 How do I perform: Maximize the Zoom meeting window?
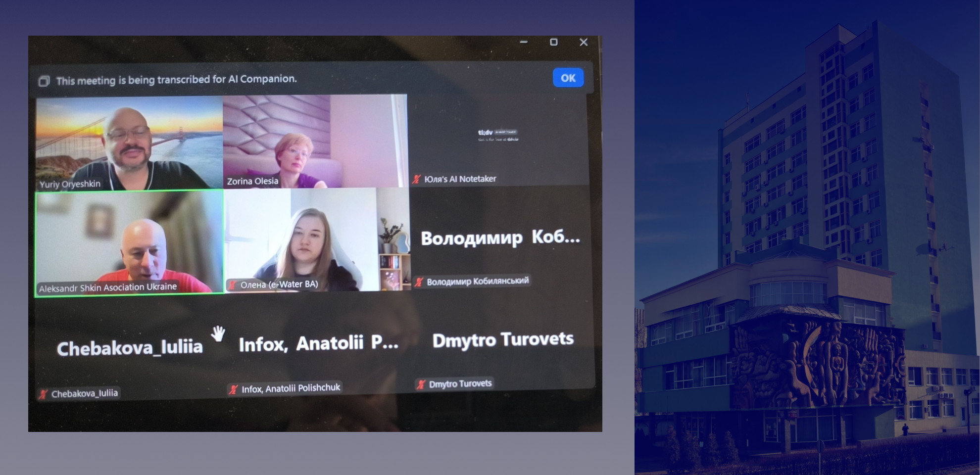coord(553,42)
